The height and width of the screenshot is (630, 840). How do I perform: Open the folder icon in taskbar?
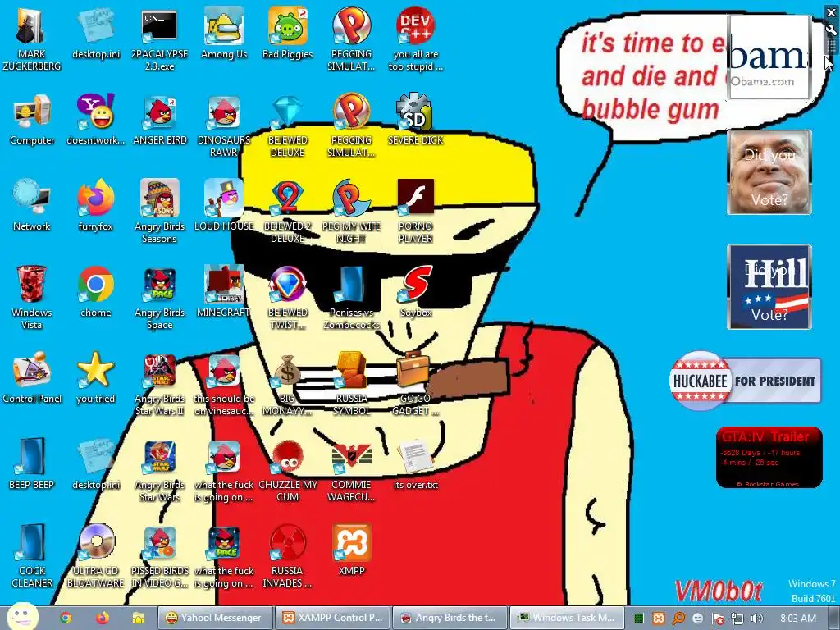tap(138, 619)
